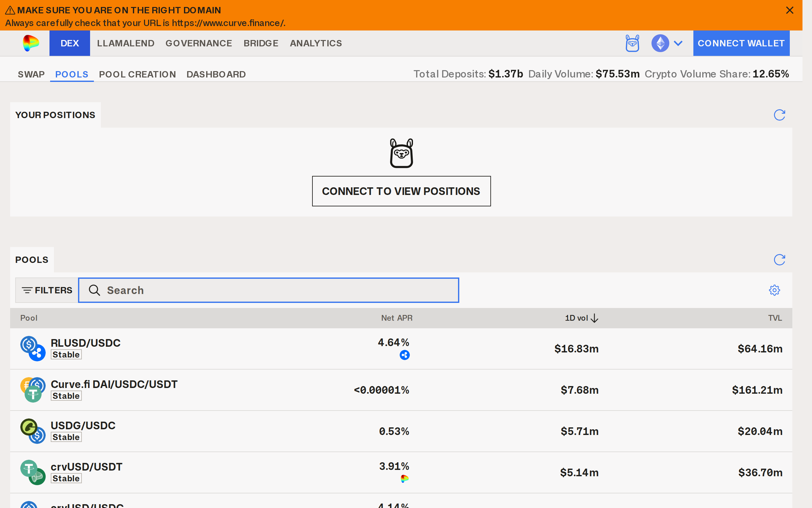Click the RLUSD reward icon under 4.64%
Viewport: 812px width, 508px height.
click(x=405, y=355)
